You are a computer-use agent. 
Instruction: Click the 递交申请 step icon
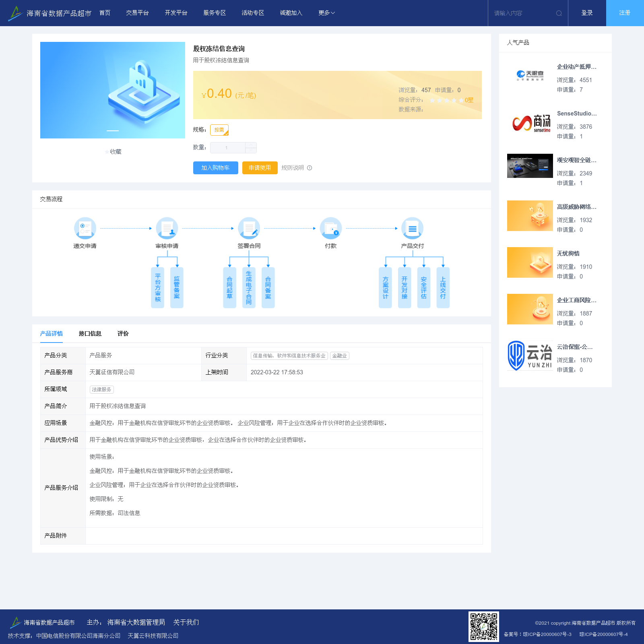pyautogui.click(x=85, y=228)
